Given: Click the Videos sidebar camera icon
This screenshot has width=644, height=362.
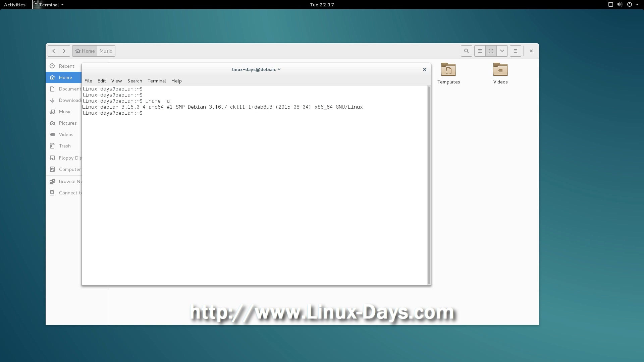Looking at the screenshot, I should (x=52, y=134).
